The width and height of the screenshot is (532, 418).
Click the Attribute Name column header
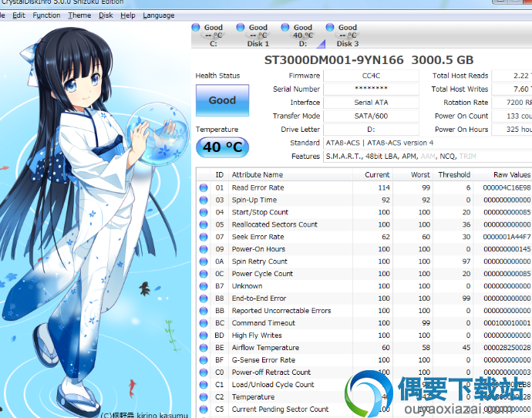[x=291, y=175]
